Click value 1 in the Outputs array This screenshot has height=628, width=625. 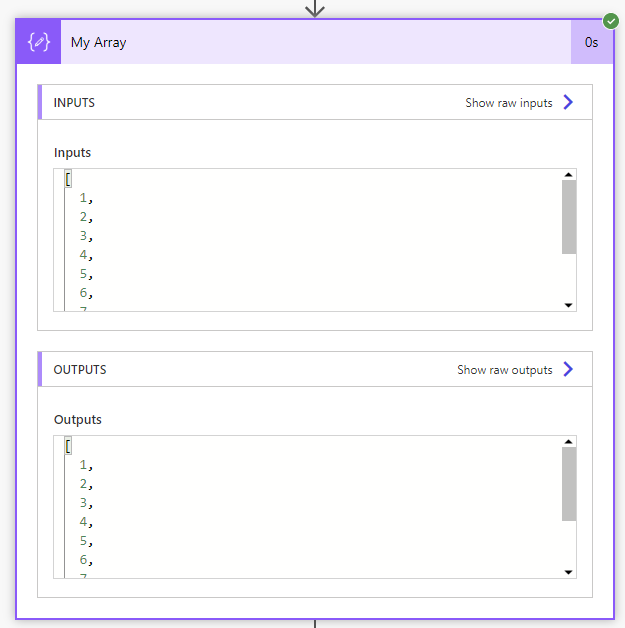pos(83,465)
